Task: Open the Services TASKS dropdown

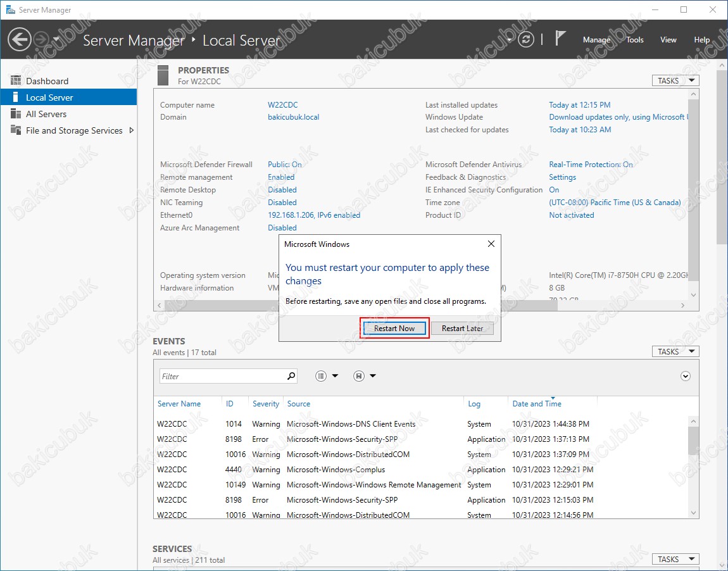Action: pos(675,559)
